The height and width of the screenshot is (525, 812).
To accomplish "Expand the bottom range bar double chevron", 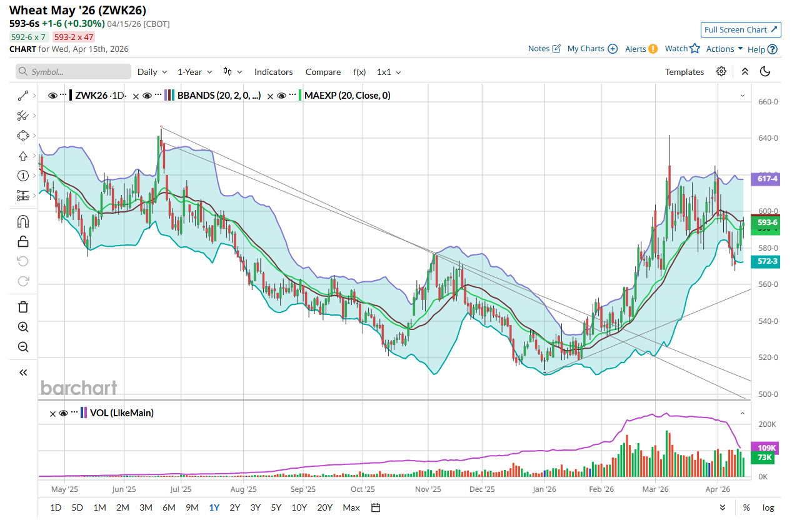I will 723,507.
